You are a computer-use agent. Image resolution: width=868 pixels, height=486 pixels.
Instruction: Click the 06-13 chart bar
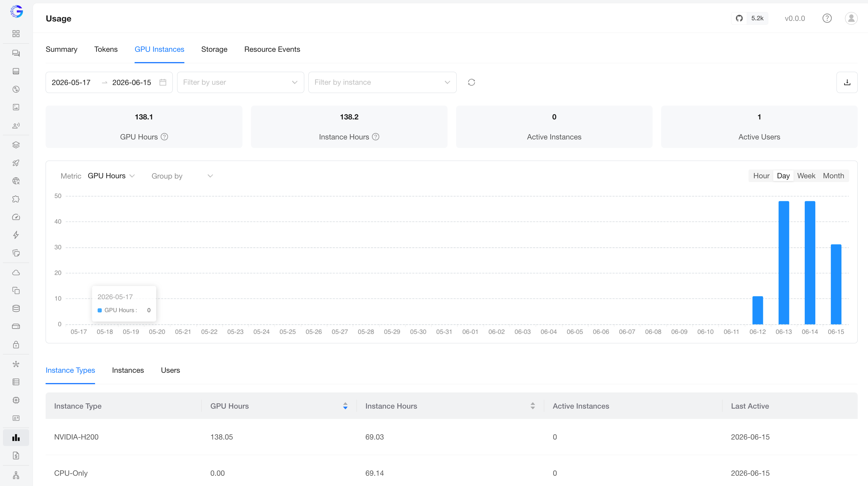pyautogui.click(x=784, y=263)
